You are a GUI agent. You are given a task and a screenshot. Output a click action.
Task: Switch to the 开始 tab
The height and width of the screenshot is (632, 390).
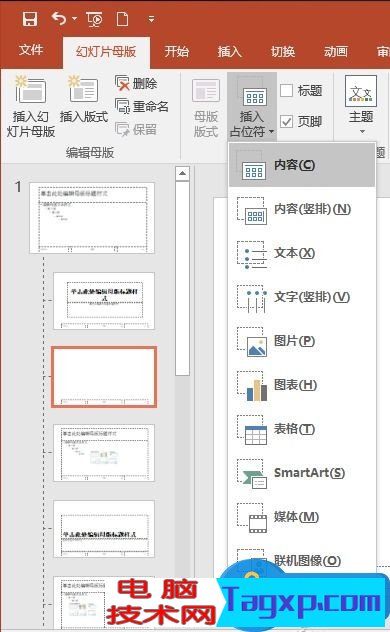(176, 51)
